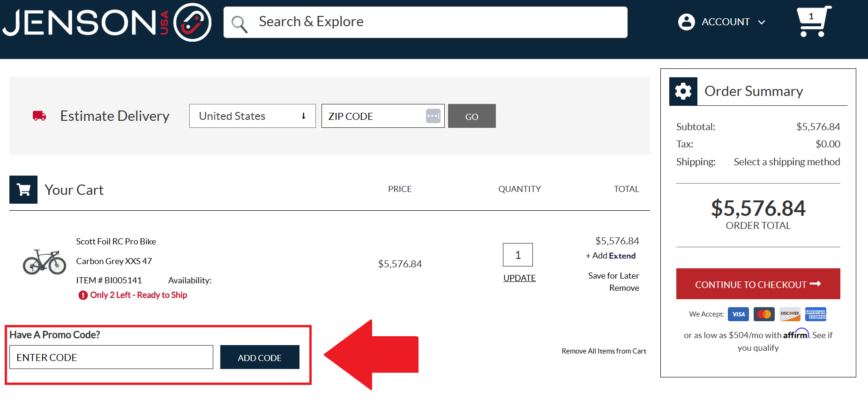
Task: Click the magnifying glass search icon
Action: 239,24
